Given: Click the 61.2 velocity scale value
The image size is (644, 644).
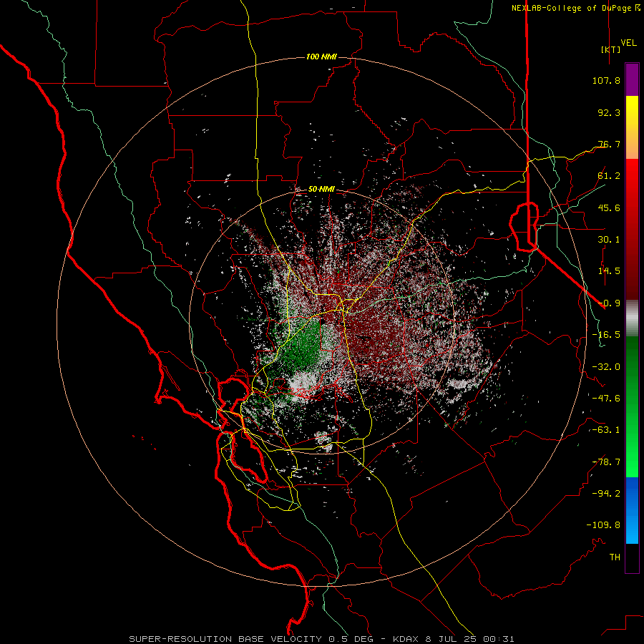Looking at the screenshot, I should [x=609, y=176].
